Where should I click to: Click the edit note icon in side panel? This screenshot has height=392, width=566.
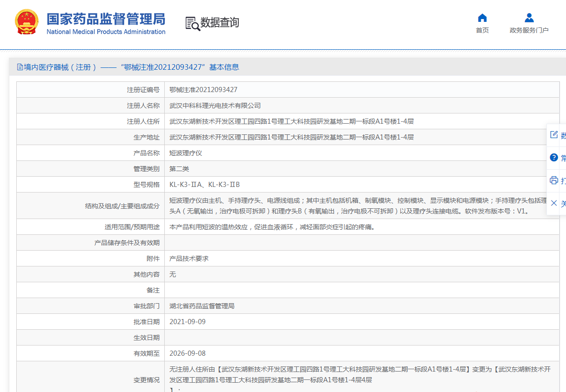pos(554,135)
